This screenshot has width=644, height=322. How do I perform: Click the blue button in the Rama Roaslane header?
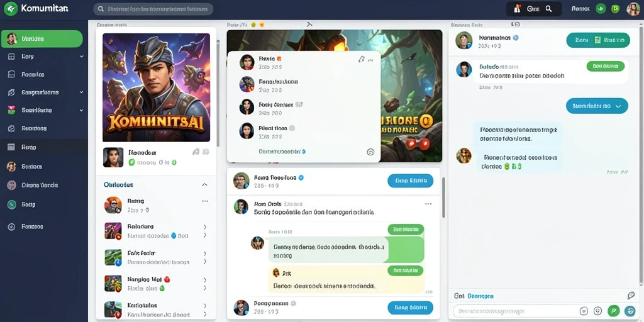click(x=410, y=180)
